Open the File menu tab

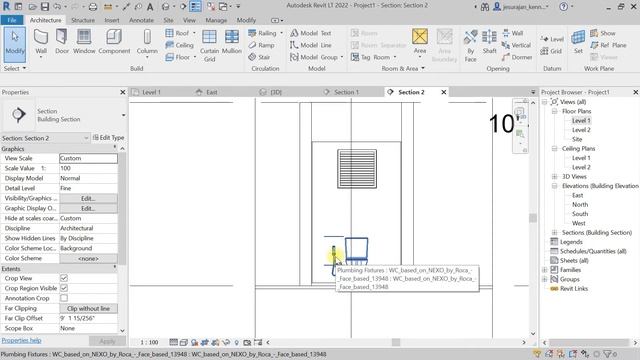click(12, 20)
